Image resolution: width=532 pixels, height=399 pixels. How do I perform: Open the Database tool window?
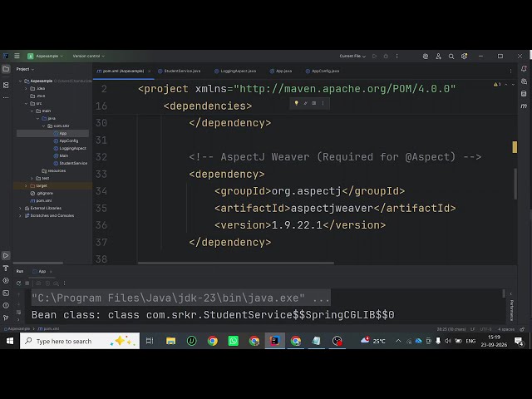click(x=524, y=94)
